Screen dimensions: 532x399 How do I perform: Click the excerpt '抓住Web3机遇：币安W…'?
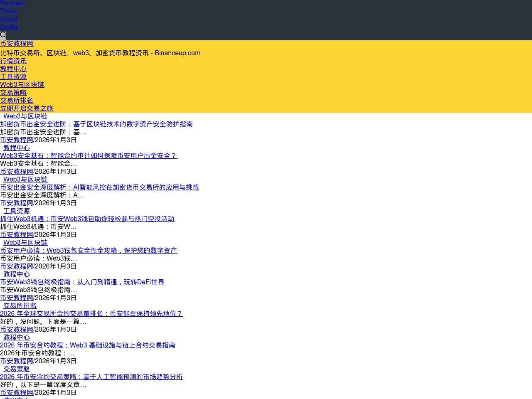(38, 227)
